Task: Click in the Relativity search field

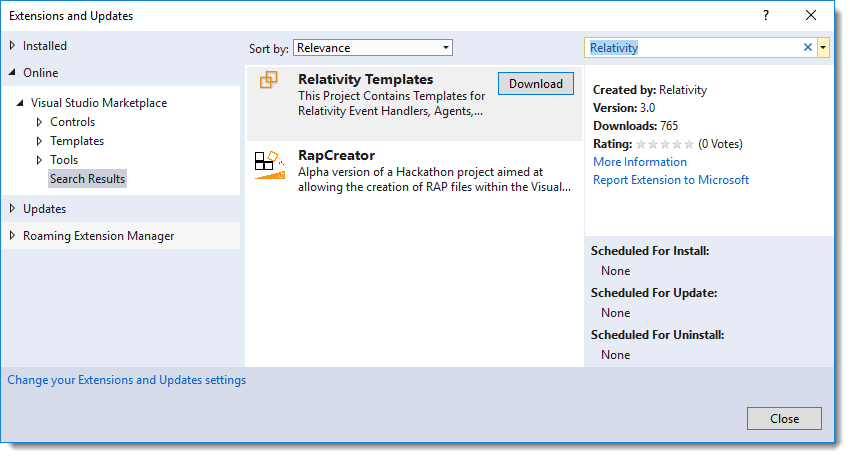Action: (693, 48)
